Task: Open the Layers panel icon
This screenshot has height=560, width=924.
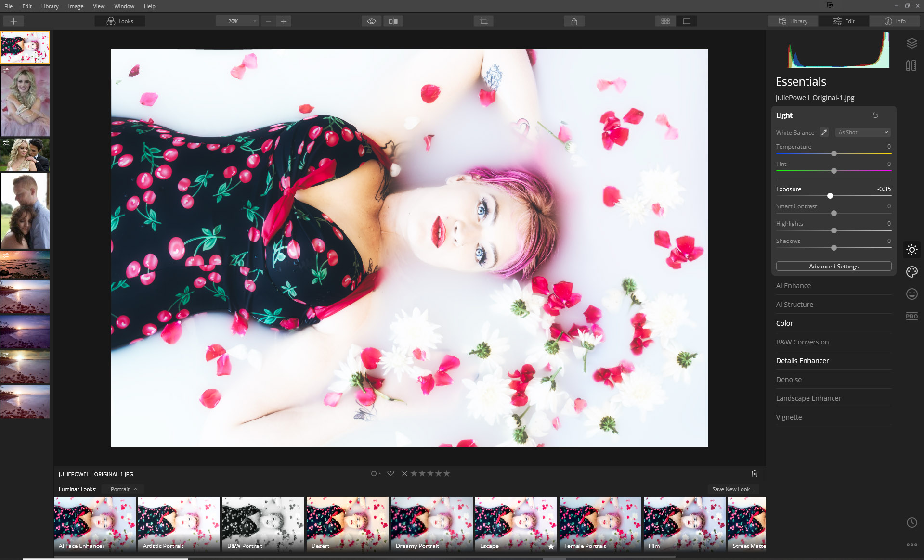Action: click(x=911, y=43)
